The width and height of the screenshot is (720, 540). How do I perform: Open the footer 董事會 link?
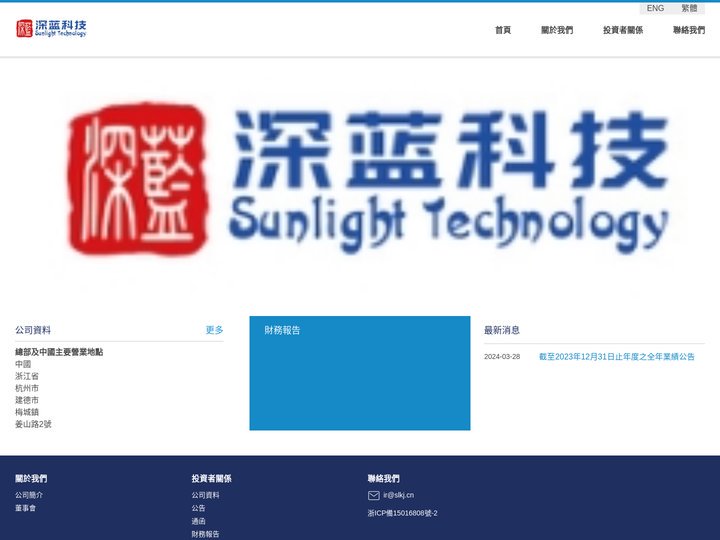(x=26, y=508)
